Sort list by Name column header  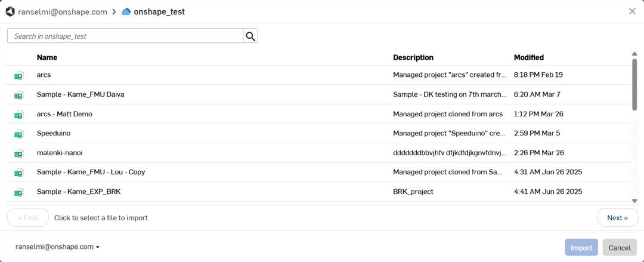click(47, 57)
